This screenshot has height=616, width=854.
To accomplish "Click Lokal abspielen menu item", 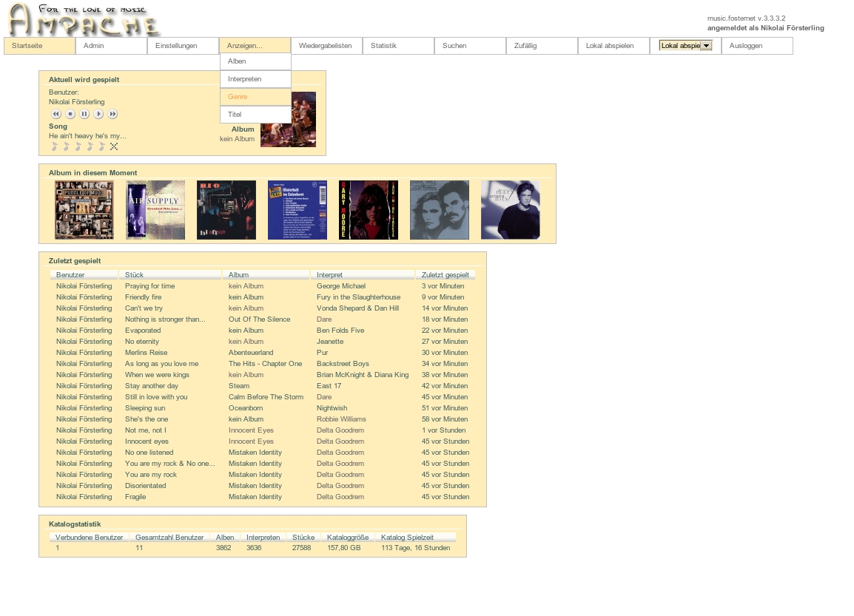I will click(x=613, y=46).
